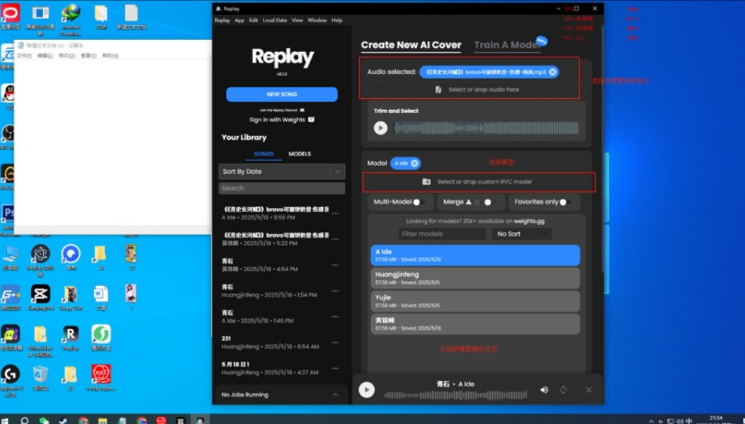This screenshot has width=745, height=424.
Task: Open the Sort By Date dropdown
Action: tap(282, 172)
